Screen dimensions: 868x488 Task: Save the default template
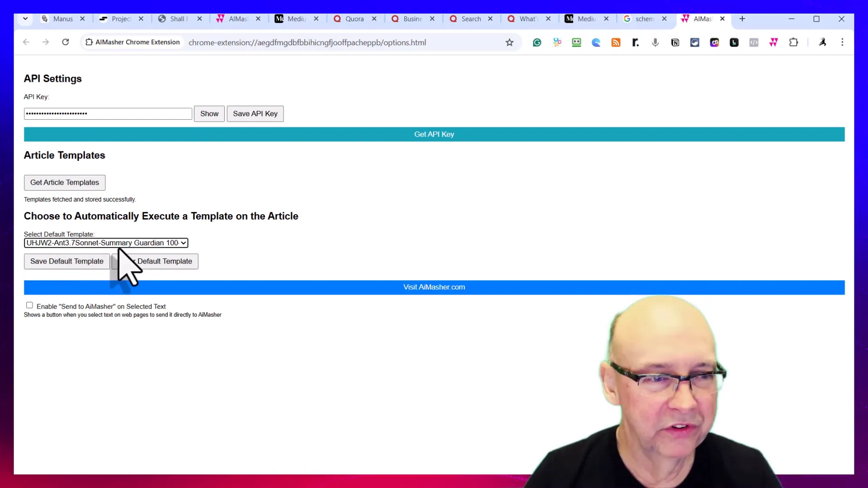(x=67, y=262)
